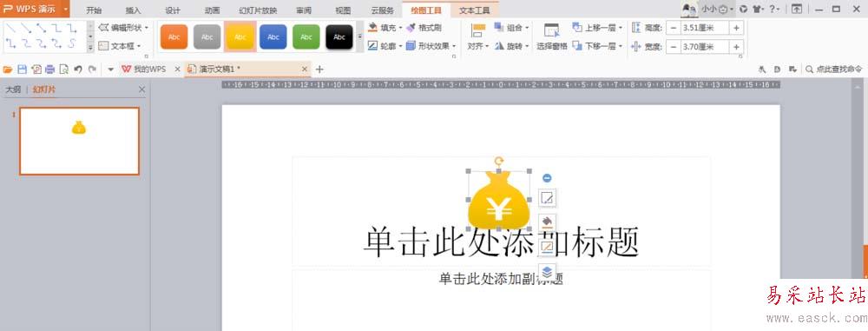Click the floating shape style pen icon
Viewport: 868px width, 331px height.
(x=548, y=197)
